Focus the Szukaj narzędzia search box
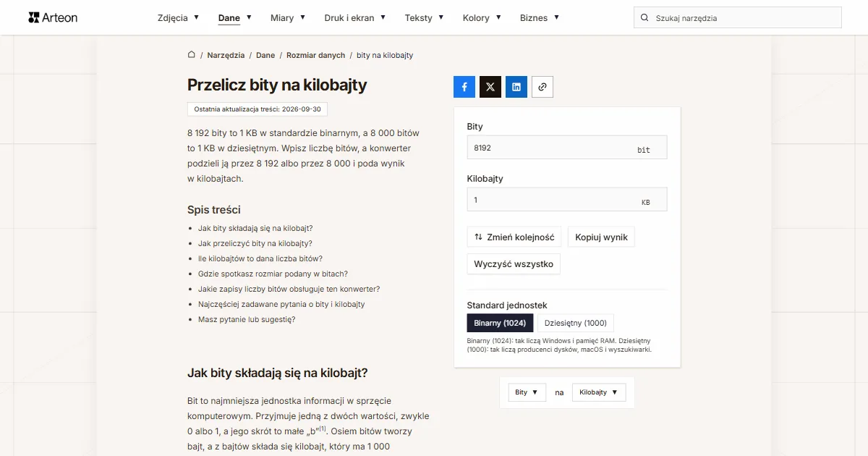Screen dimensions: 868x456 (738, 17)
